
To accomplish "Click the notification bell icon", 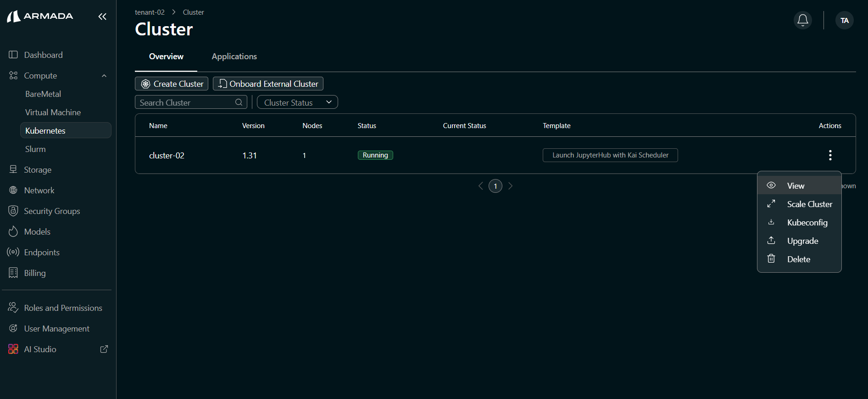I will [x=802, y=20].
